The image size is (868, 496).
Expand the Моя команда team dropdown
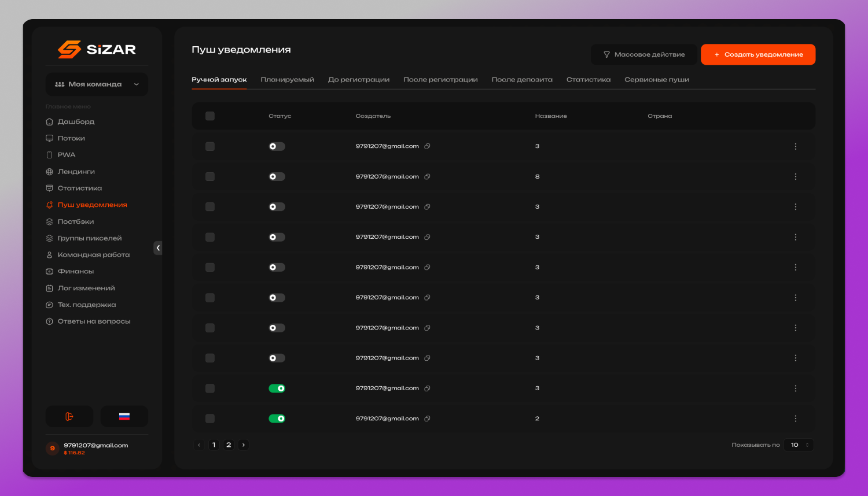coord(97,84)
